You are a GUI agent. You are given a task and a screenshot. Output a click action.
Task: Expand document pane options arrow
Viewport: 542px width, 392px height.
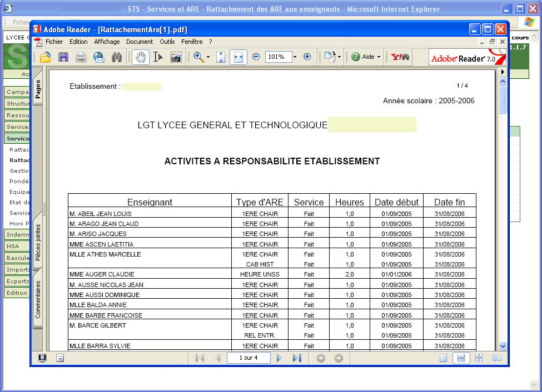coord(503,72)
